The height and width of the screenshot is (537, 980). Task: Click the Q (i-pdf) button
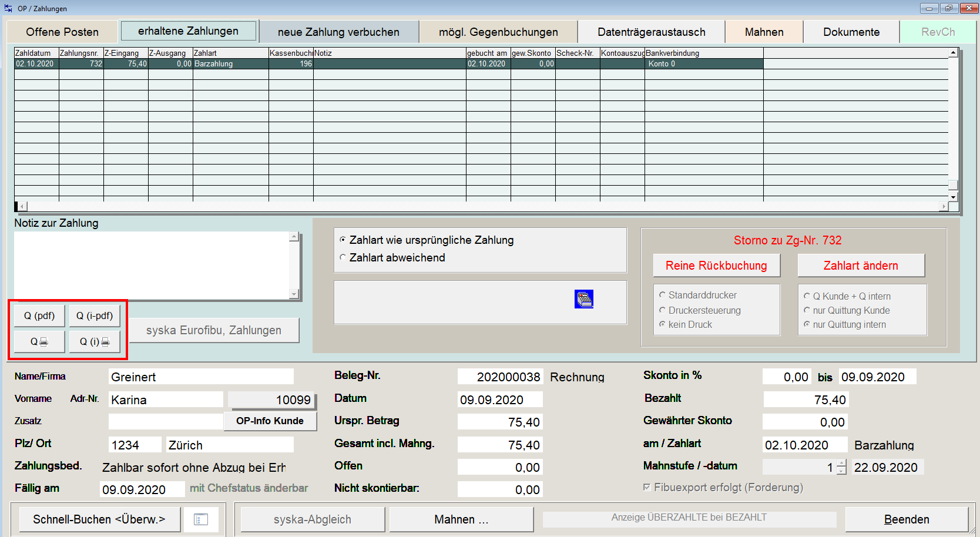(x=95, y=316)
